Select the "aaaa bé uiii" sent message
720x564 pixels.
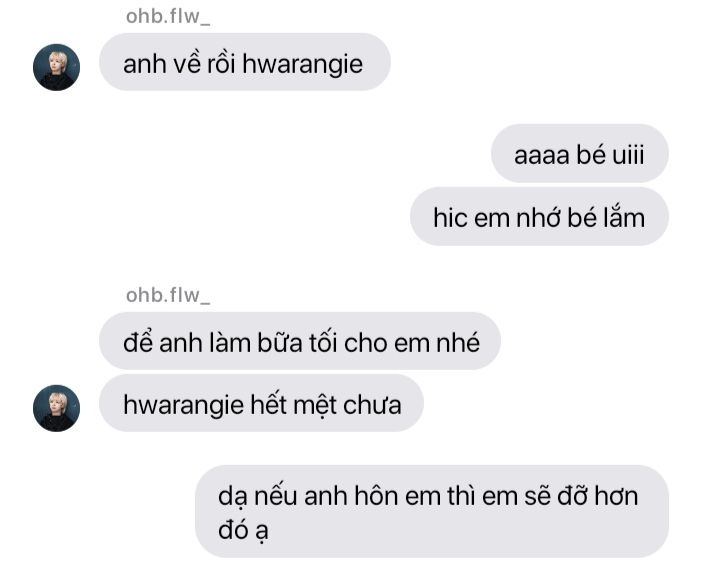pyautogui.click(x=579, y=153)
